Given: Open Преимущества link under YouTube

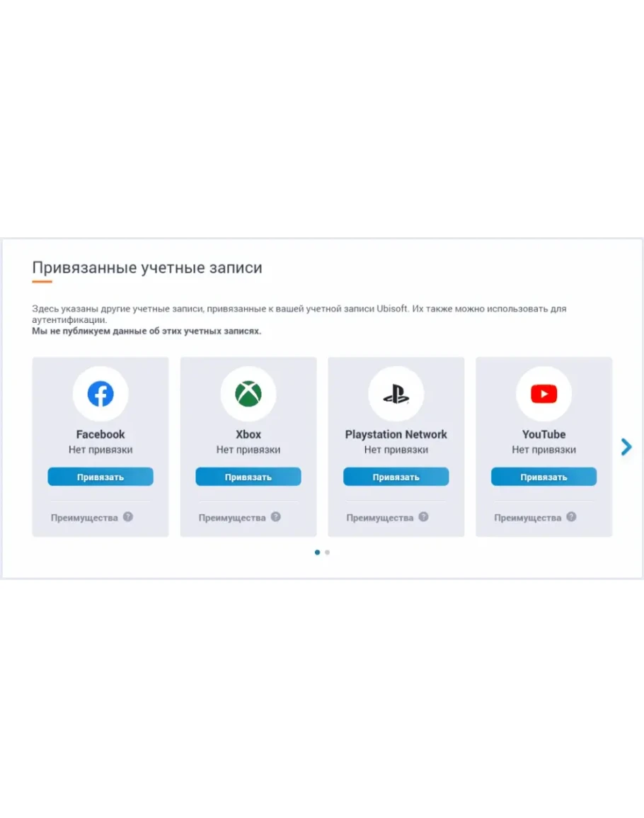Looking at the screenshot, I should point(528,518).
